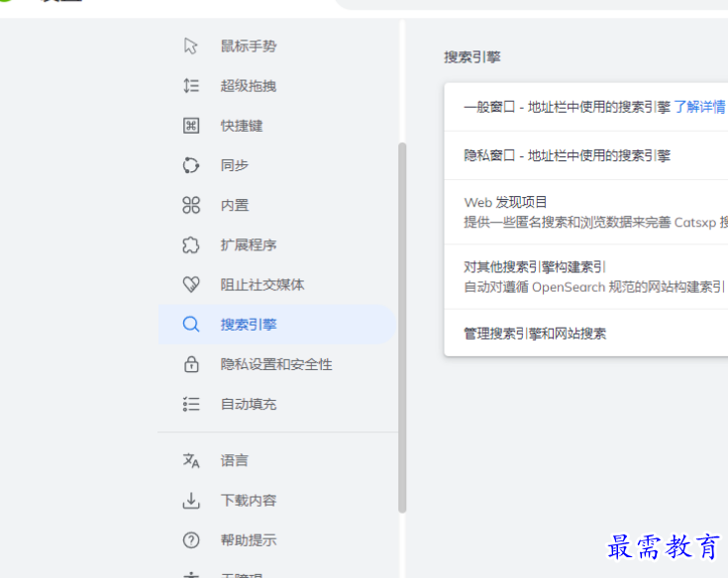Click the language translate icon
Image resolution: width=728 pixels, height=578 pixels.
pyautogui.click(x=191, y=460)
